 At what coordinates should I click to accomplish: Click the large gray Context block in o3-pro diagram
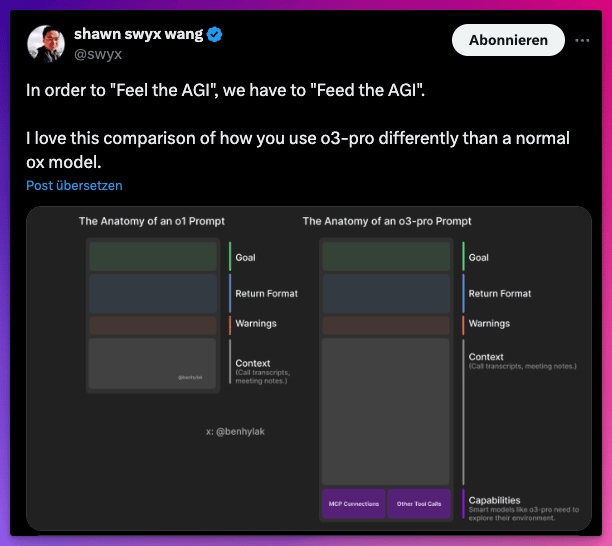point(386,411)
